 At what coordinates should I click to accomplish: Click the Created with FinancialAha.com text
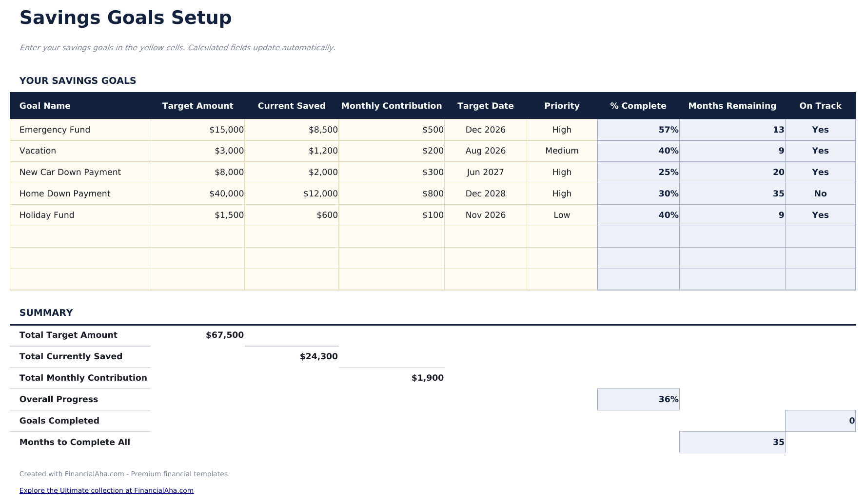click(123, 473)
